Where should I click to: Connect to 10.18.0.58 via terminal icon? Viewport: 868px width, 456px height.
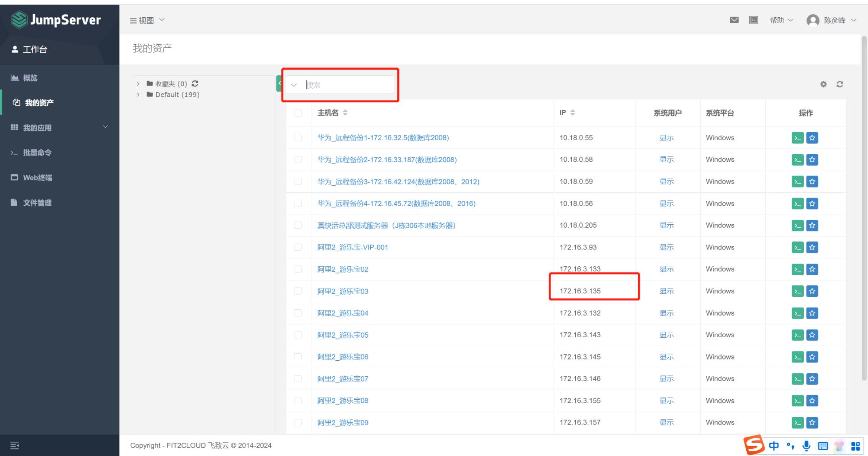[x=798, y=160]
